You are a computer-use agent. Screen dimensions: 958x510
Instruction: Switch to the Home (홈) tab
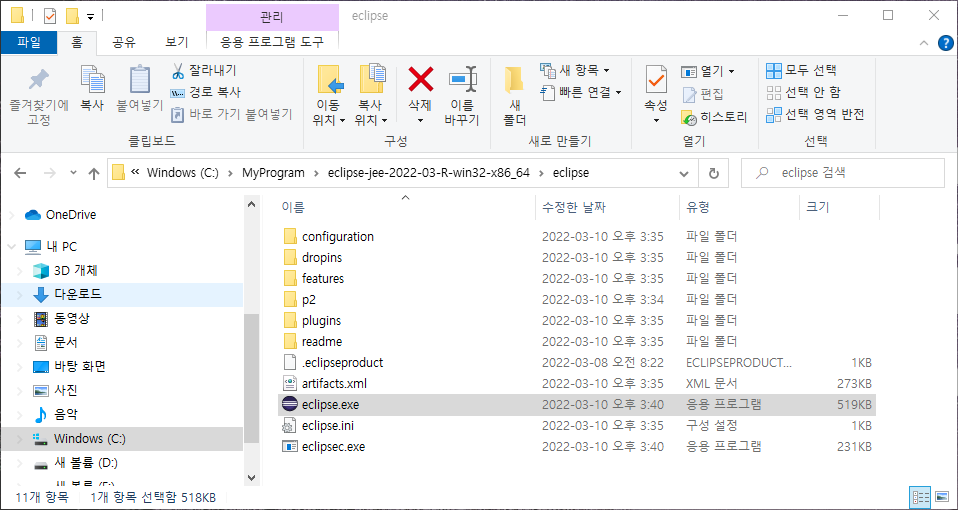point(77,42)
